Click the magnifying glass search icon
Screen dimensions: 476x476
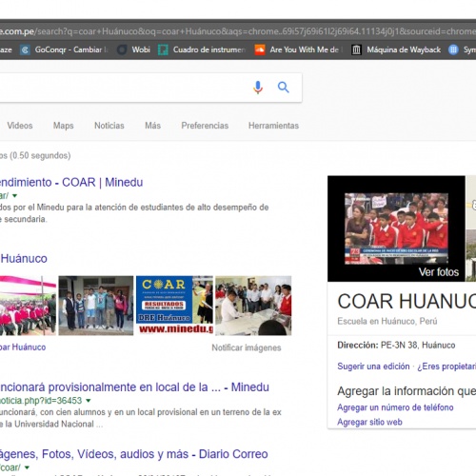click(x=284, y=87)
